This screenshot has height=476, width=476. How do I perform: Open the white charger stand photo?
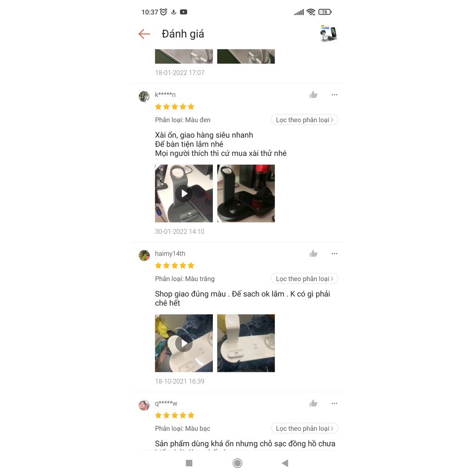[246, 343]
